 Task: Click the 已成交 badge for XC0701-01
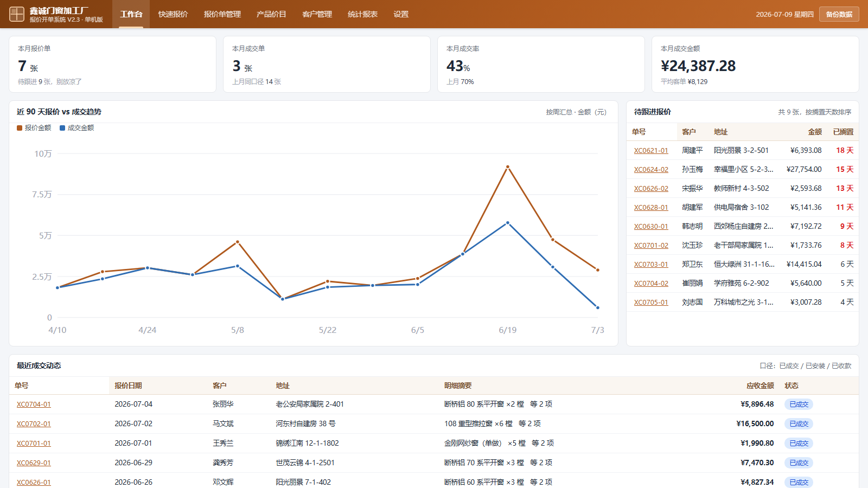click(x=799, y=444)
